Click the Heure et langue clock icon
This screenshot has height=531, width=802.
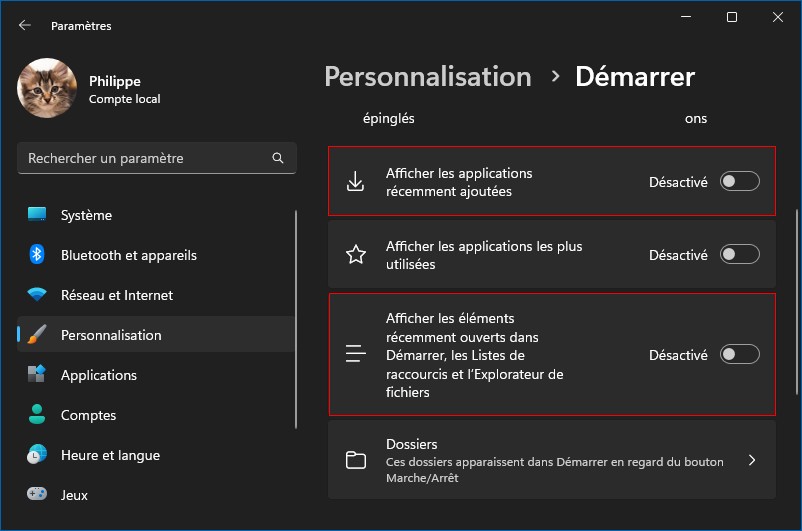click(37, 455)
